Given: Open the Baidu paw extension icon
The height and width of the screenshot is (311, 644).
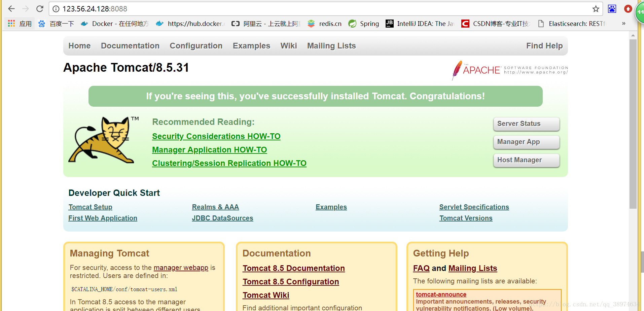Looking at the screenshot, I should tap(612, 9).
